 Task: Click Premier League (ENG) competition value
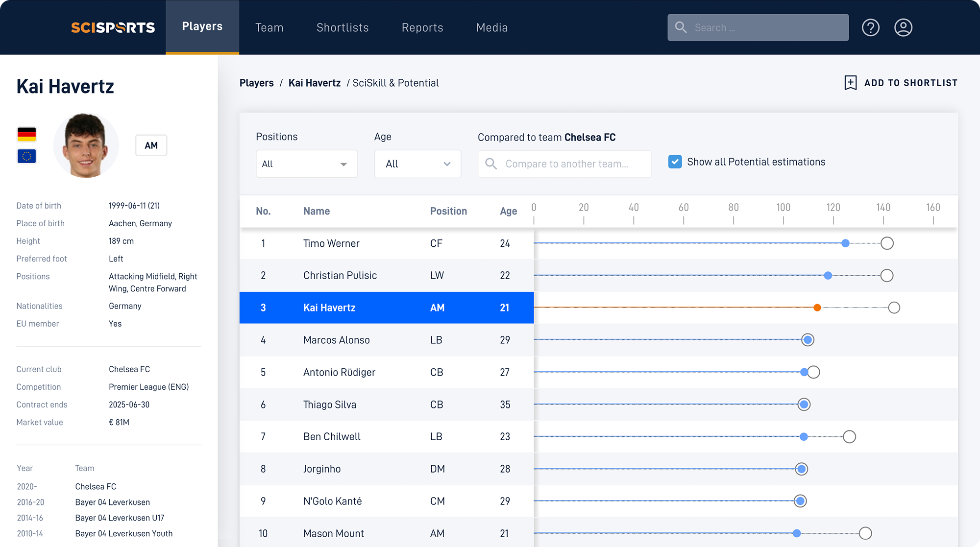pos(149,387)
